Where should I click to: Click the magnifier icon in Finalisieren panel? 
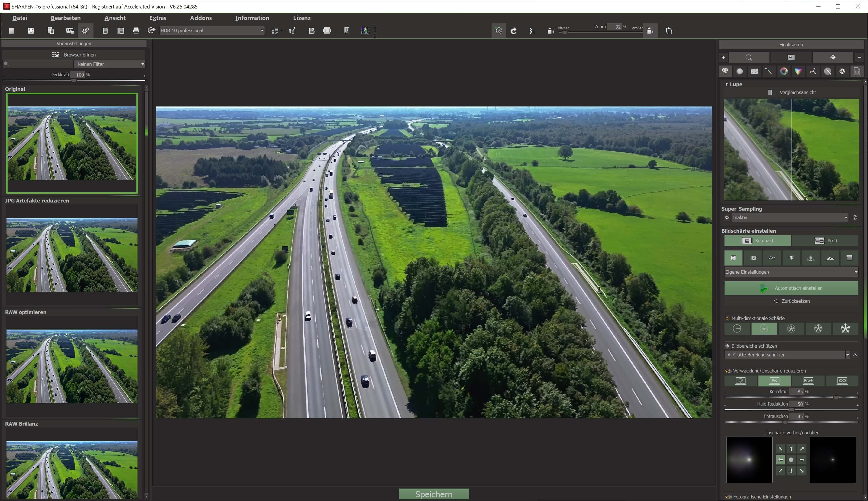[x=749, y=57]
